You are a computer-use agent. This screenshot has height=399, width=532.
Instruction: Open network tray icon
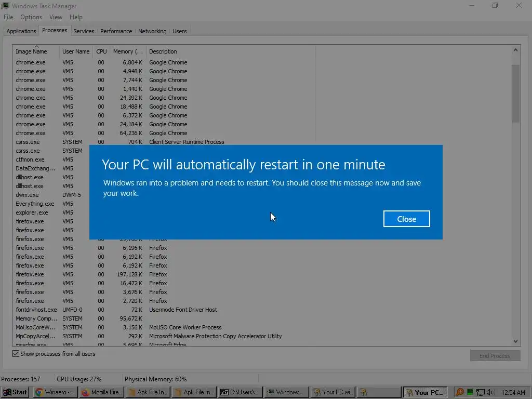(x=480, y=393)
